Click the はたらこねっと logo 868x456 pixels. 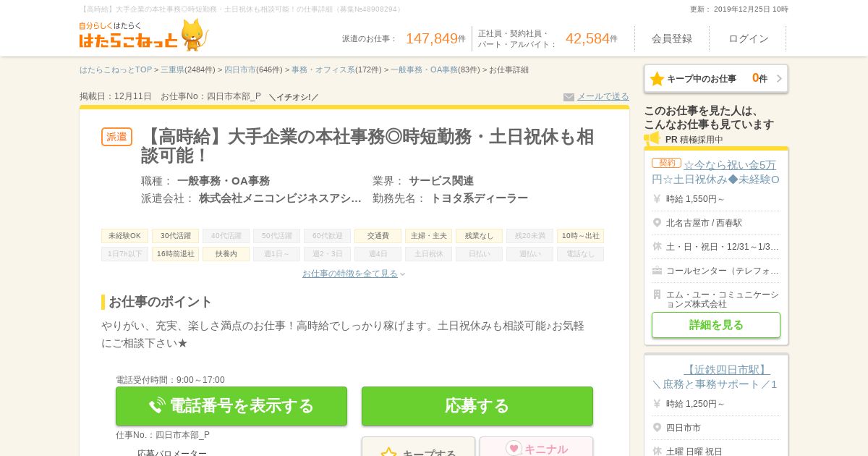[x=129, y=35]
